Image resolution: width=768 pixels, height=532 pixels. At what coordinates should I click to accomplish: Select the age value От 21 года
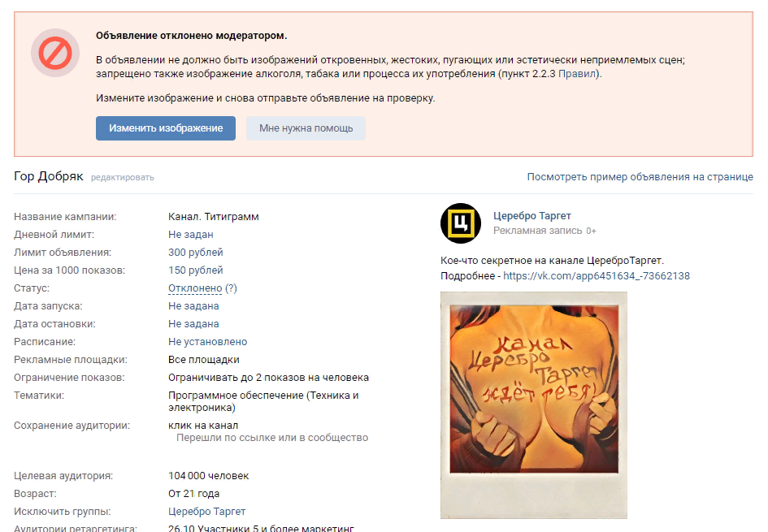pyautogui.click(x=194, y=494)
